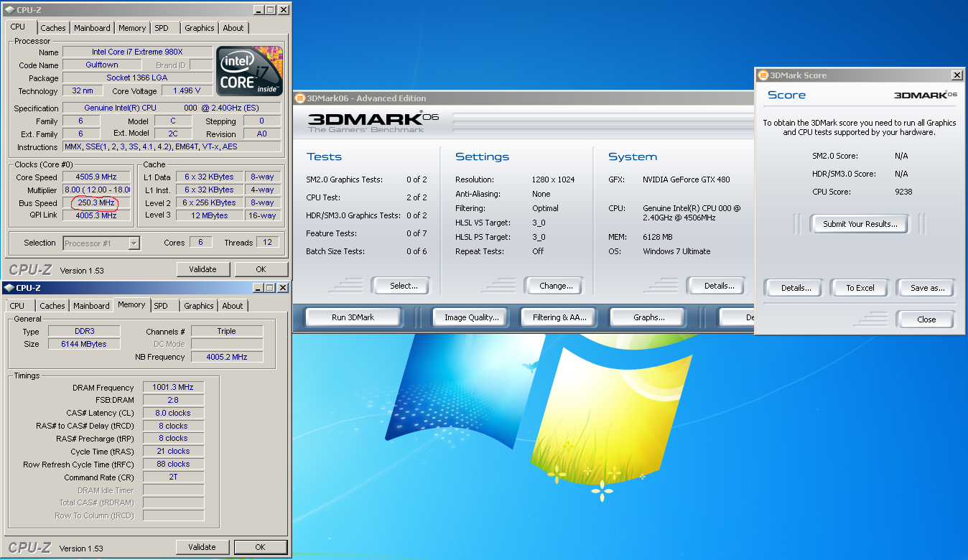Click the Code Name value Gulftown

[102, 65]
